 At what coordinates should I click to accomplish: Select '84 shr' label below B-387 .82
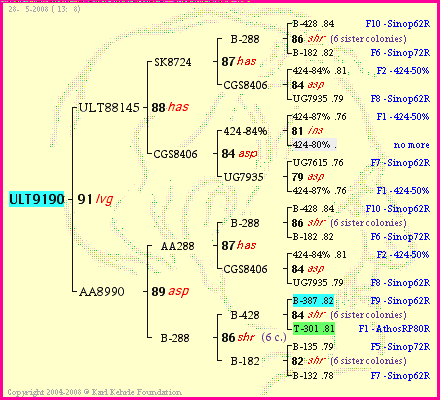point(349,315)
